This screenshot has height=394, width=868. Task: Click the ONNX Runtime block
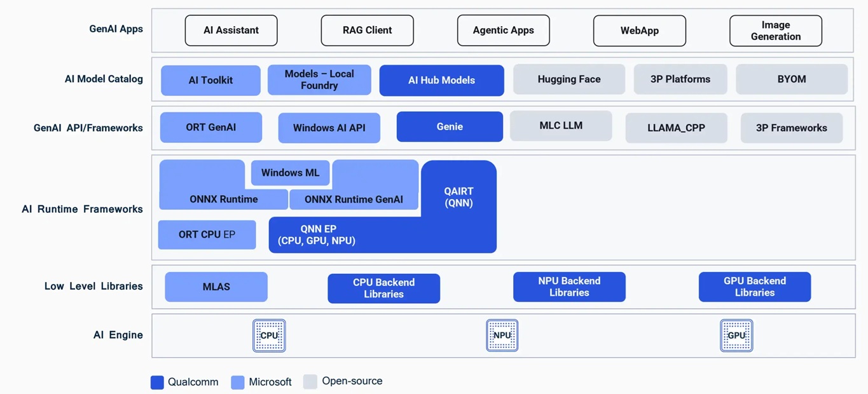(x=224, y=199)
